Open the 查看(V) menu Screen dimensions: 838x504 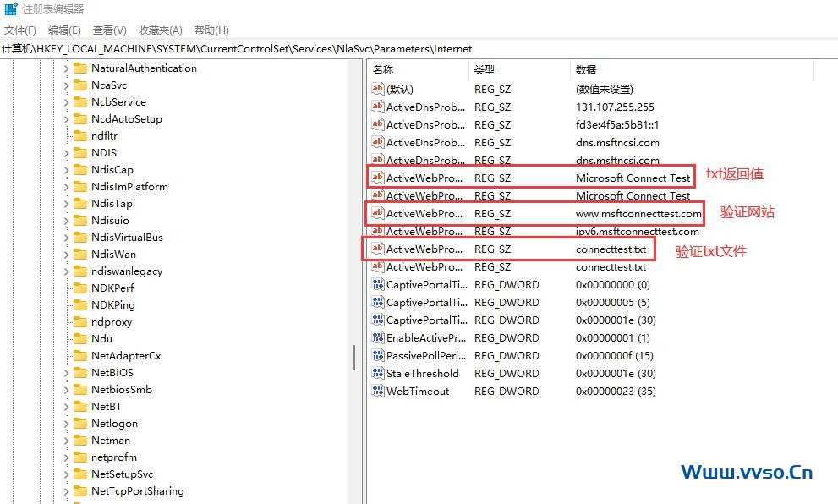110,30
